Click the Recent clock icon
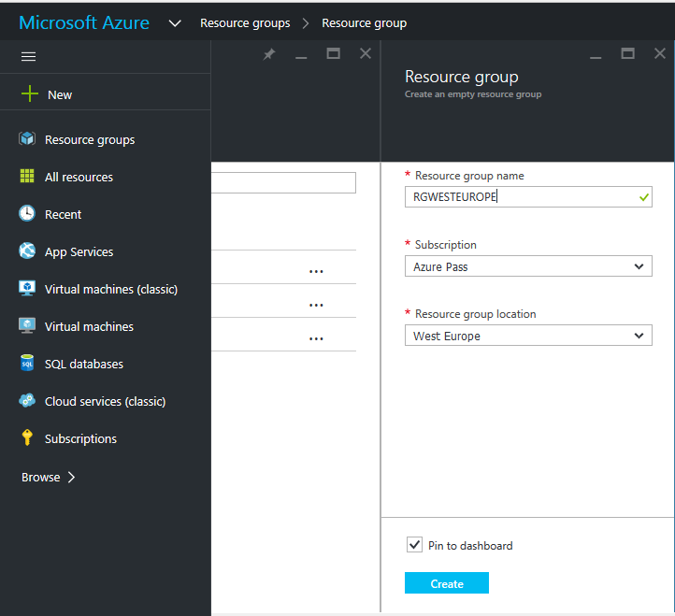 pyautogui.click(x=27, y=213)
